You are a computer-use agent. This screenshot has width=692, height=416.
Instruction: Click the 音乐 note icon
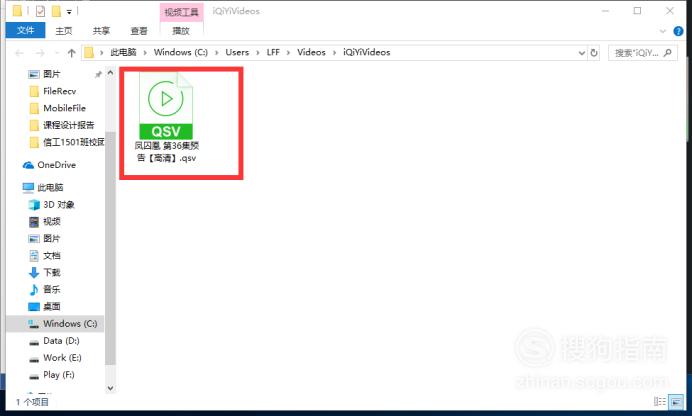34,290
